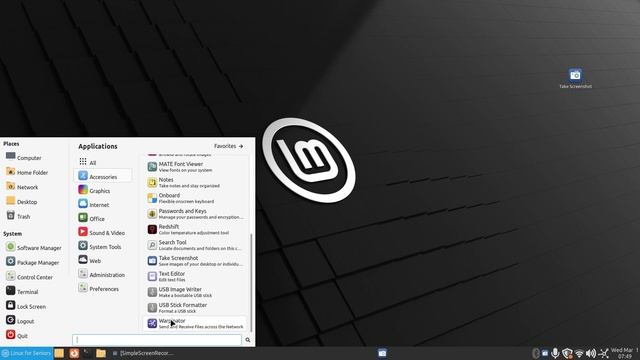This screenshot has width=640, height=360.
Task: Open Terminal from System list
Action: 22,292
